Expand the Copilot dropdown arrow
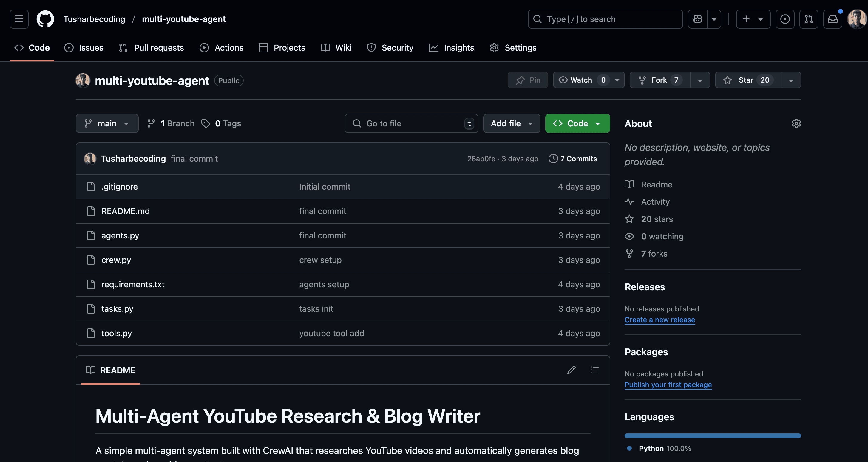 coord(714,19)
